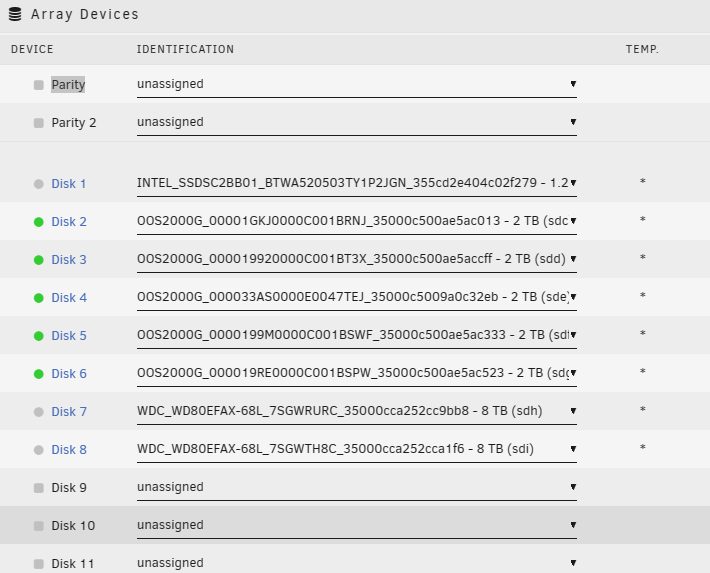Click the gray status square beside Disk 11
Screen dimensions: 710x573
pyautogui.click(x=38, y=564)
